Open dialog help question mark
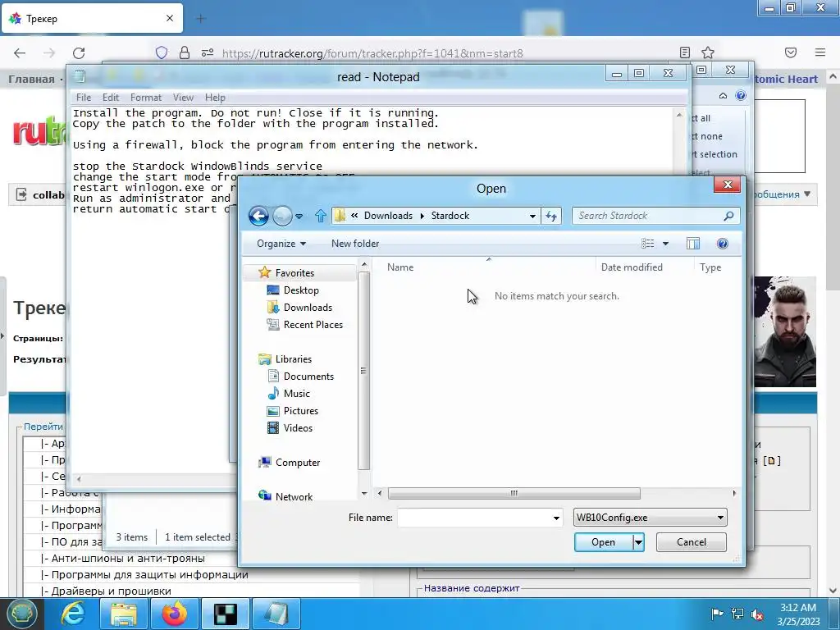 [722, 244]
